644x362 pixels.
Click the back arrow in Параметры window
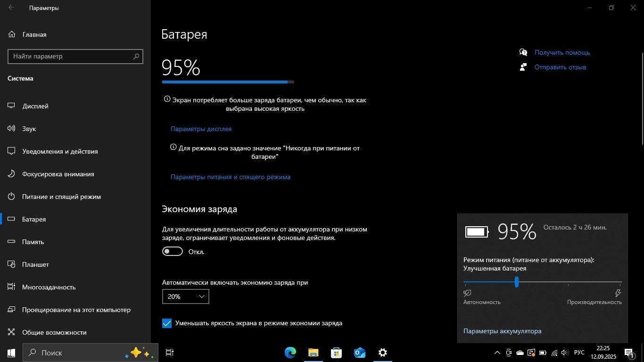[x=11, y=8]
